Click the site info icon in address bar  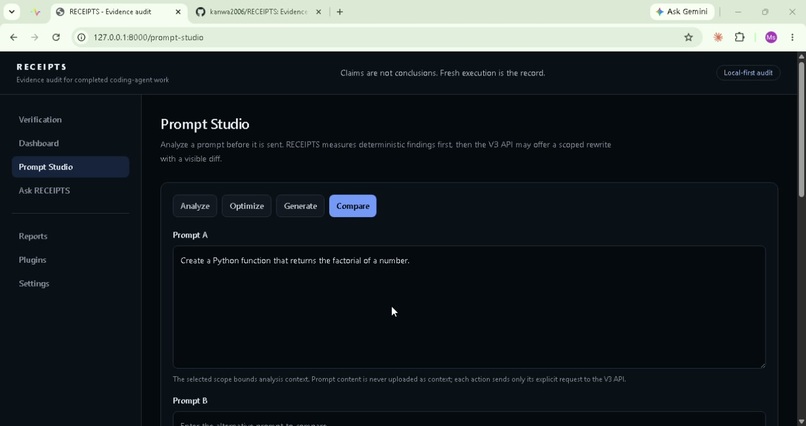(x=81, y=38)
